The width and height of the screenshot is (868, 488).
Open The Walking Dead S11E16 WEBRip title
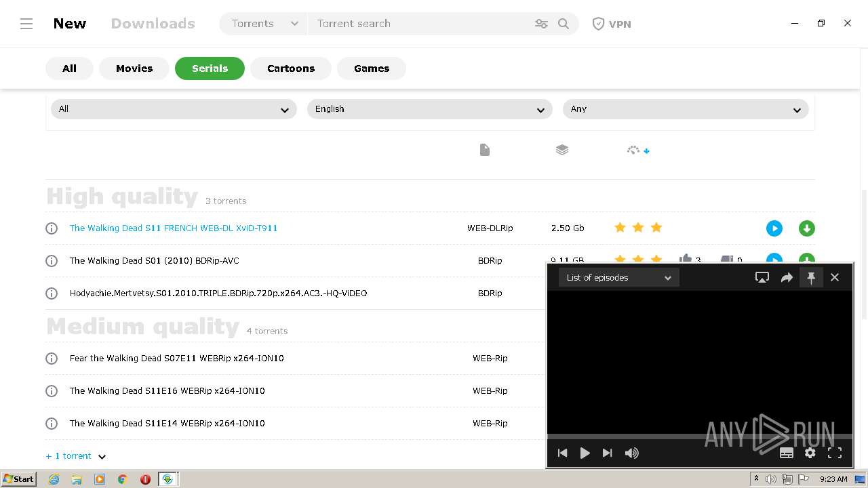(167, 391)
